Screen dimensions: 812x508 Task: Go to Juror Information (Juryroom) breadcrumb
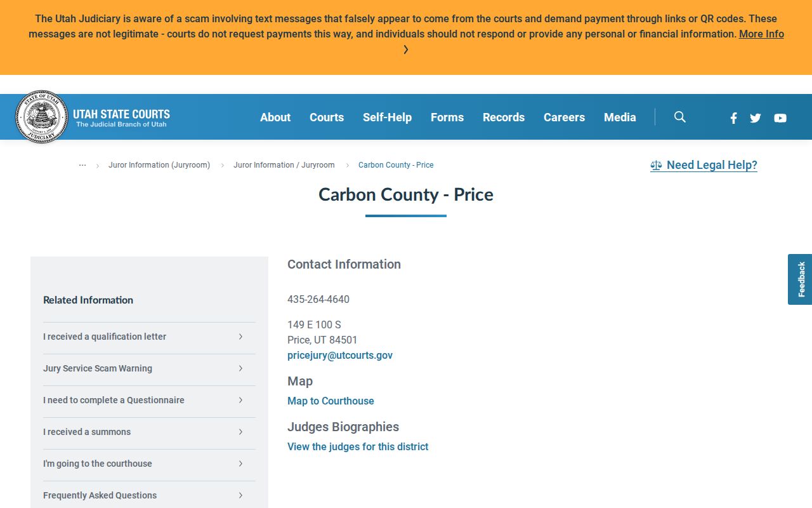coord(159,165)
